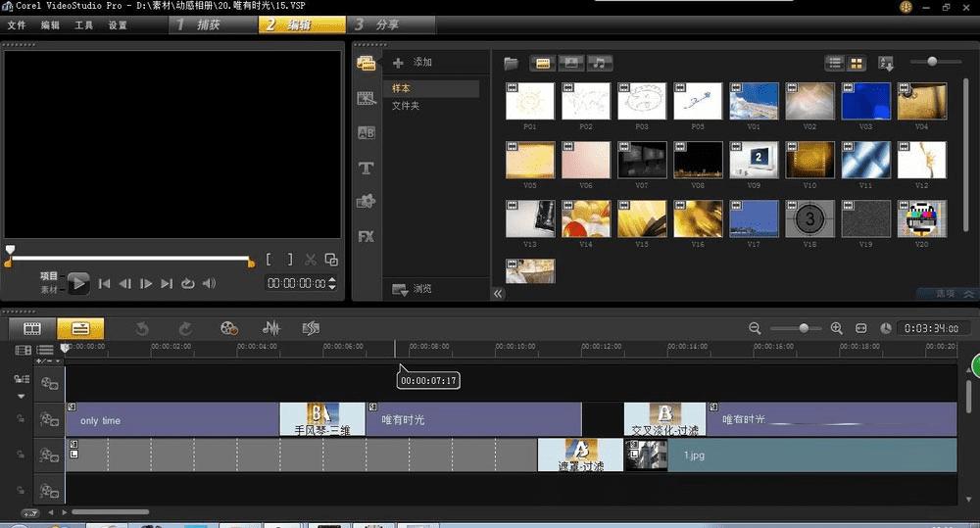Switch to the 分享 (Share) step tab
Viewport: 980px width, 528px height.
[x=379, y=24]
